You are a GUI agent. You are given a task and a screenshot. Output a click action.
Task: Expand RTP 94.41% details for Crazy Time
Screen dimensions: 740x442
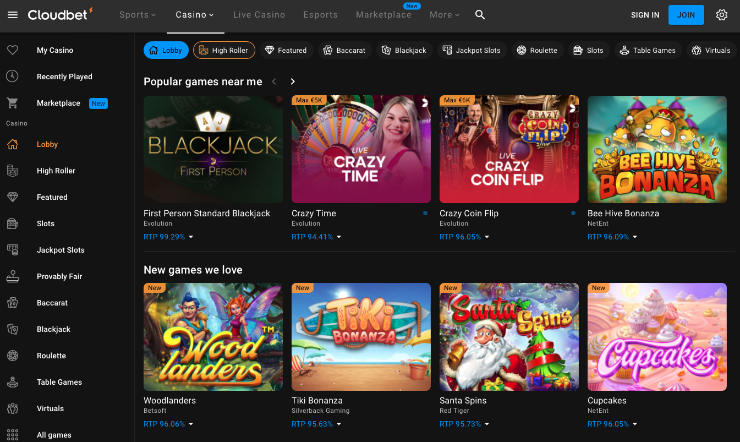tap(316, 237)
